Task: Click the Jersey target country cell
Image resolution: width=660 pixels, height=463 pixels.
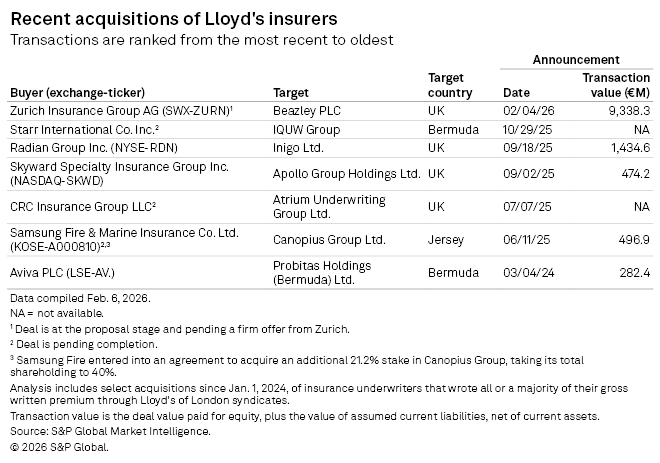Action: click(x=444, y=239)
